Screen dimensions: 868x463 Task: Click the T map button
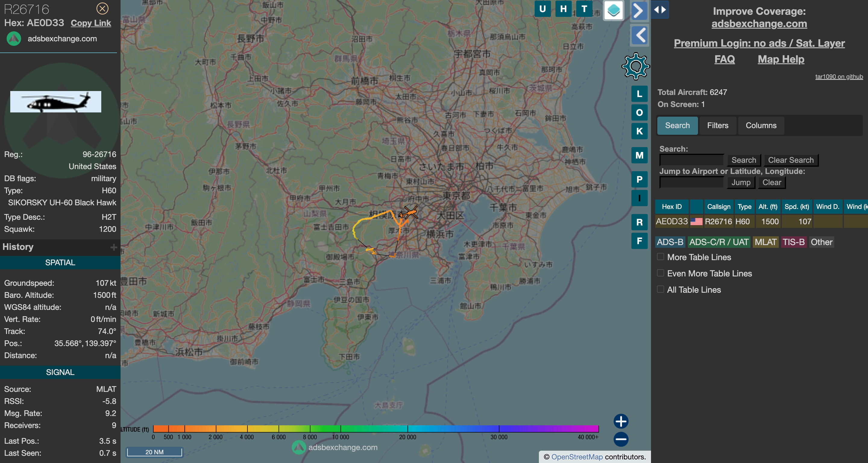point(584,9)
